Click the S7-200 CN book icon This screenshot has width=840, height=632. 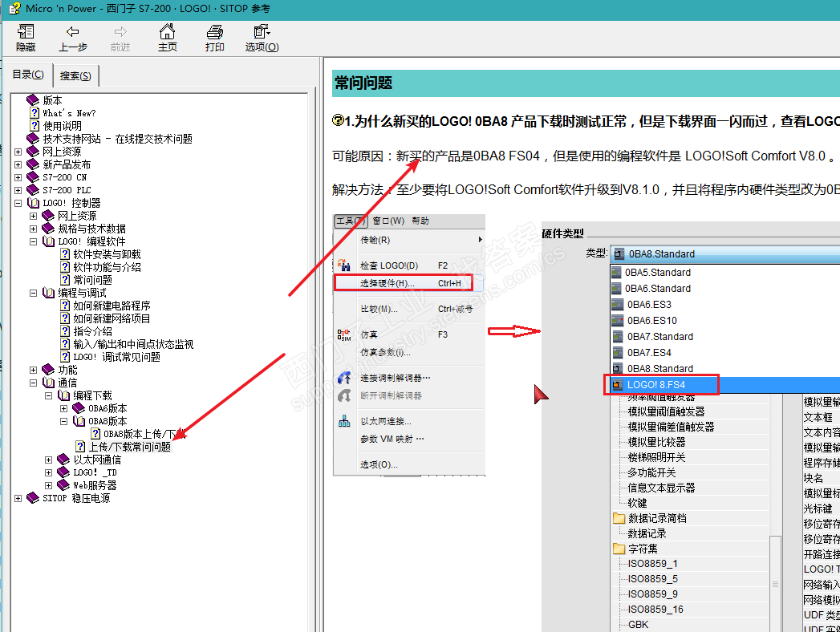pyautogui.click(x=33, y=177)
